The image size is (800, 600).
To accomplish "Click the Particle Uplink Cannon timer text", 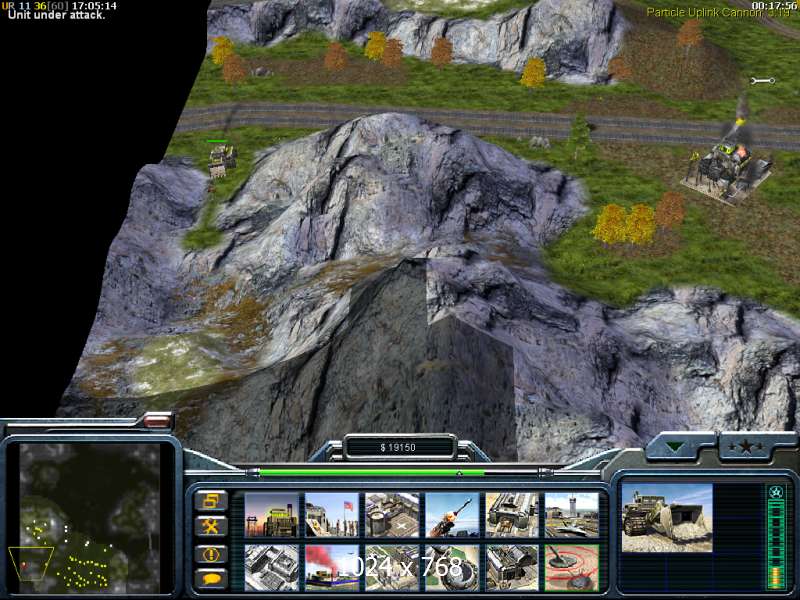I will (x=718, y=13).
